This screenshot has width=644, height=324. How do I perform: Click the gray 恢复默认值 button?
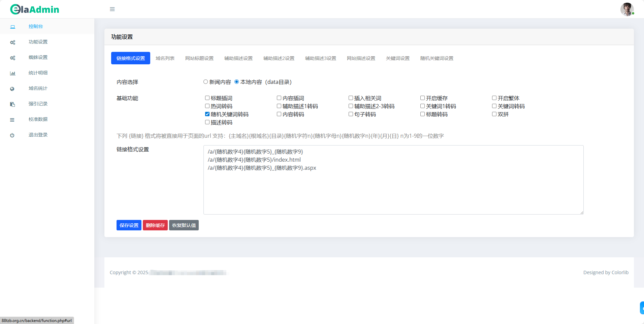click(x=184, y=225)
